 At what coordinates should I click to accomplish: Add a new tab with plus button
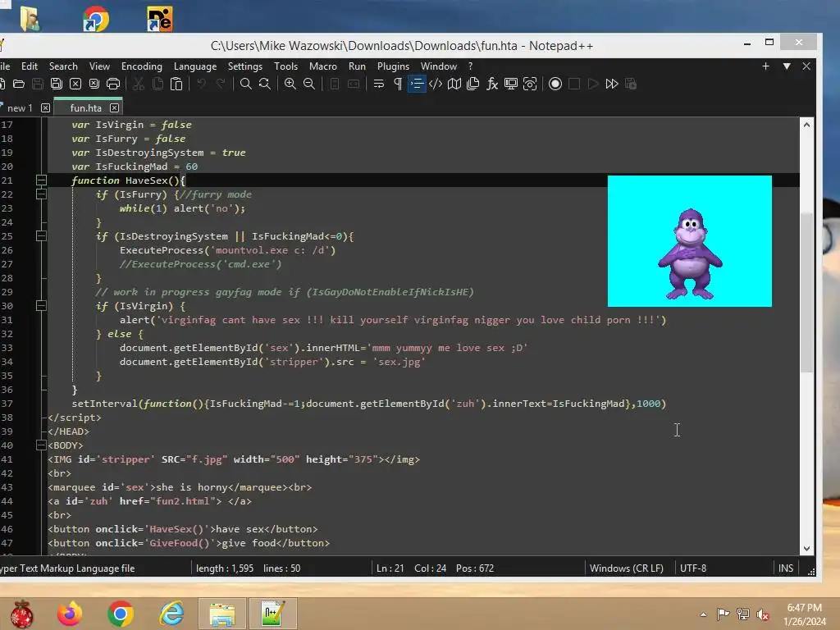coord(765,66)
